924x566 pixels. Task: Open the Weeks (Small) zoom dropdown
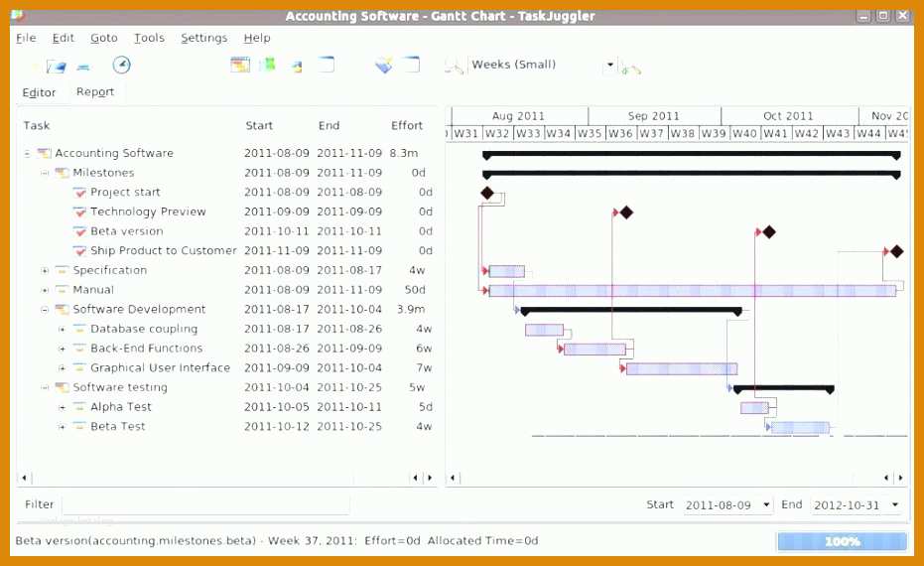point(610,65)
